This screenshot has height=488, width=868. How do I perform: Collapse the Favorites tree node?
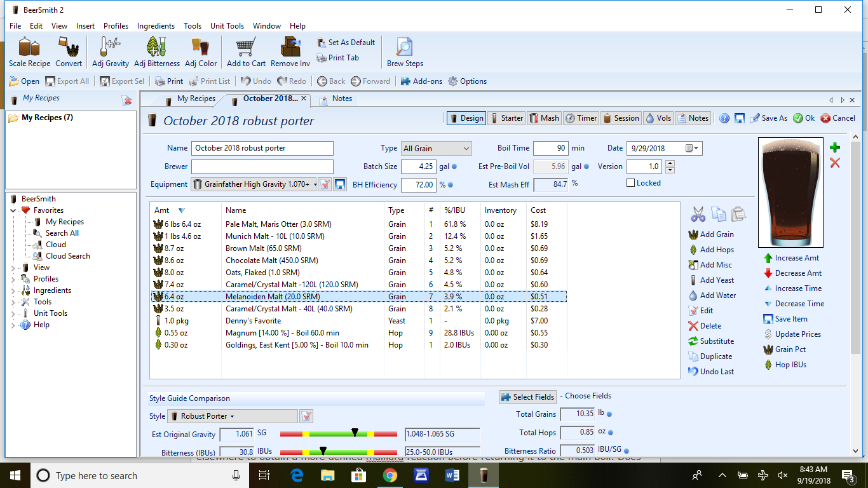(x=13, y=210)
